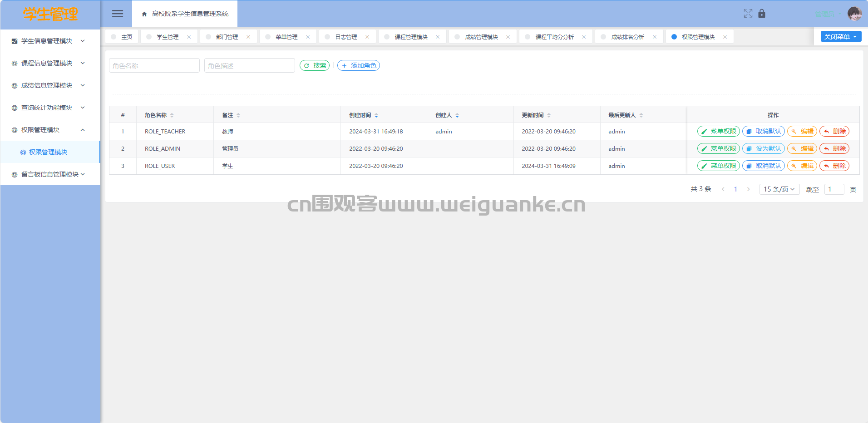Click the 添加角色 button
Screen dimensions: 868x423
coord(359,66)
